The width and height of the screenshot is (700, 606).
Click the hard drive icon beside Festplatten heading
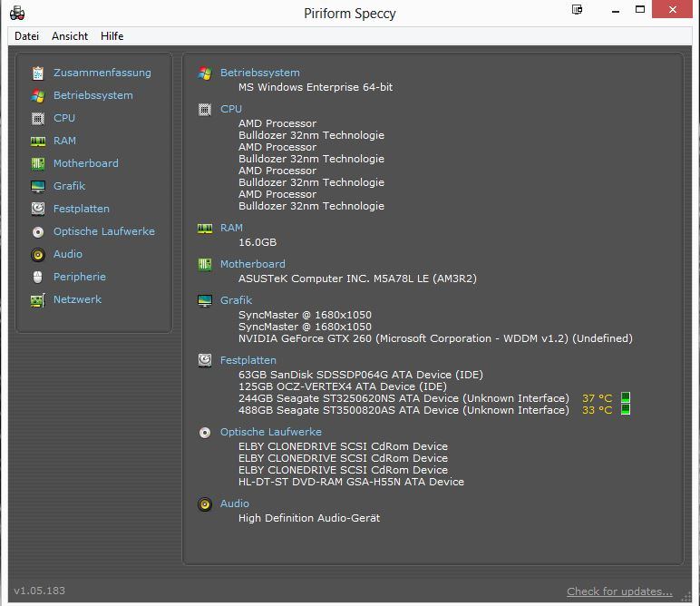point(205,360)
